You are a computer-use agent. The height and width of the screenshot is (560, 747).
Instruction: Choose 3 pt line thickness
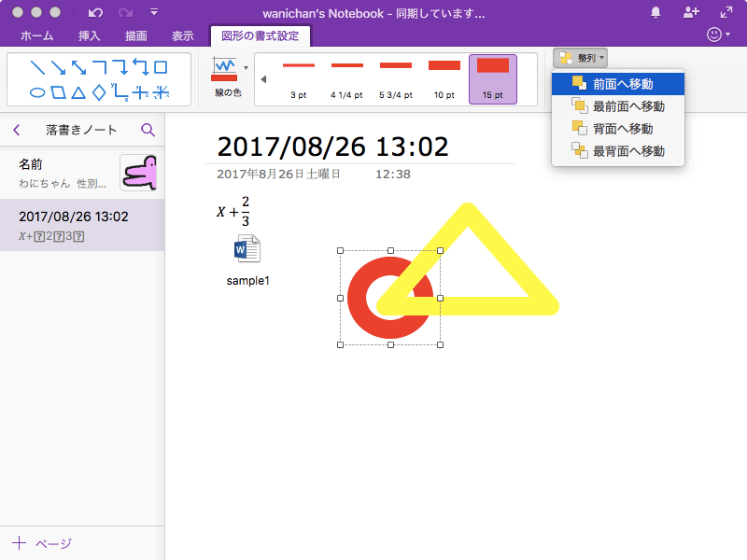[299, 79]
